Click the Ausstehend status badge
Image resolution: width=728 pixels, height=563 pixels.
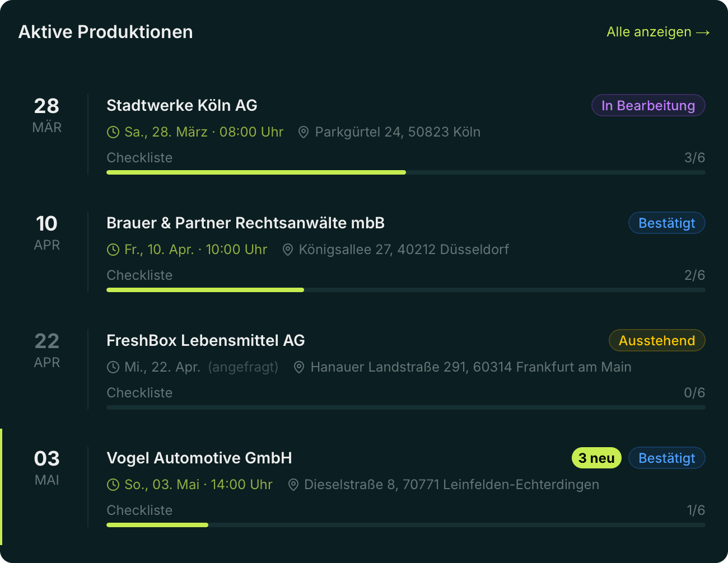656,341
